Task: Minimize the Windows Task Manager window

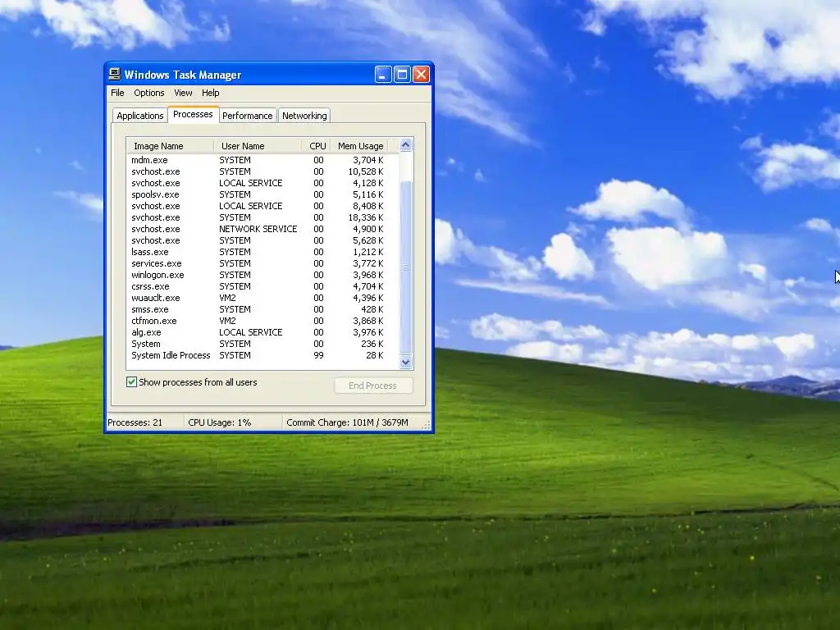Action: (382, 75)
